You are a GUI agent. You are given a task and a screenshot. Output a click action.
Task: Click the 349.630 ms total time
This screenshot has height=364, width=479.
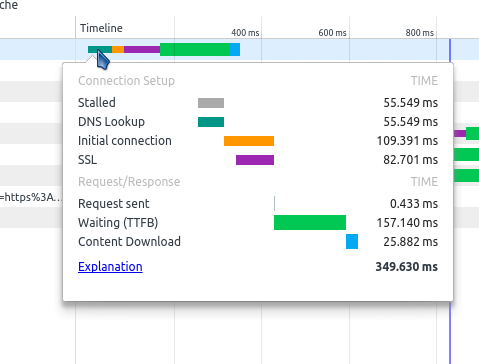[407, 267]
